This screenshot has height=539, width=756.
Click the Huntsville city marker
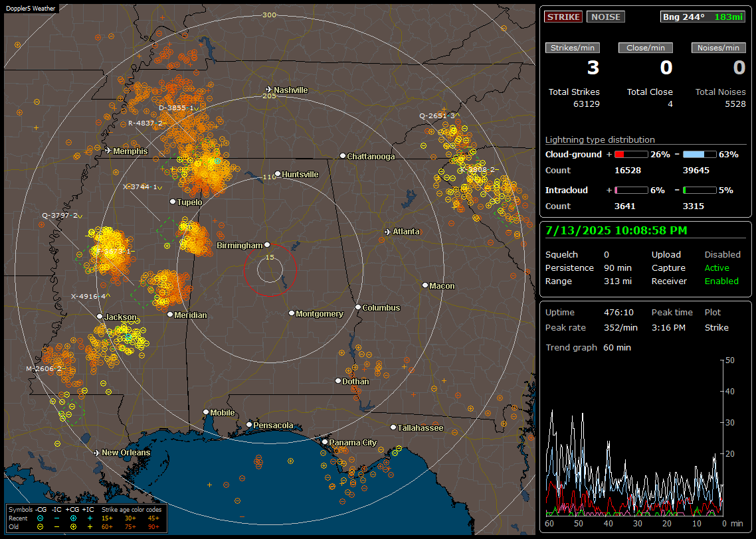[x=278, y=174]
